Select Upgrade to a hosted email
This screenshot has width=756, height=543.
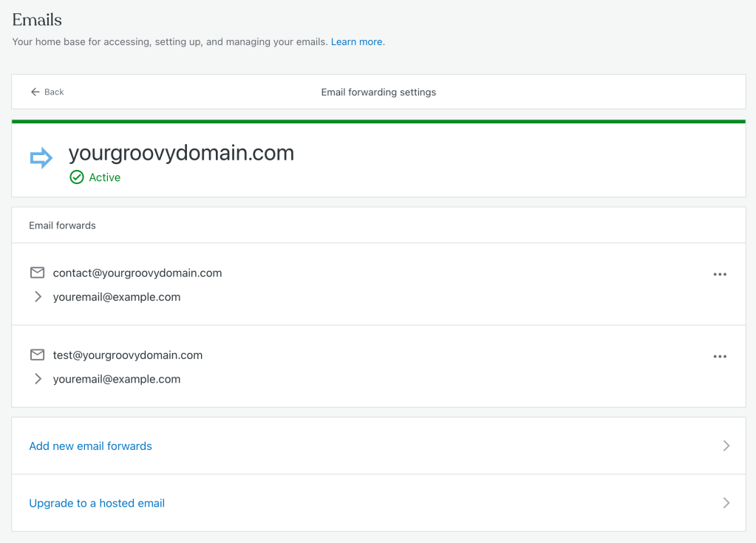click(x=97, y=503)
